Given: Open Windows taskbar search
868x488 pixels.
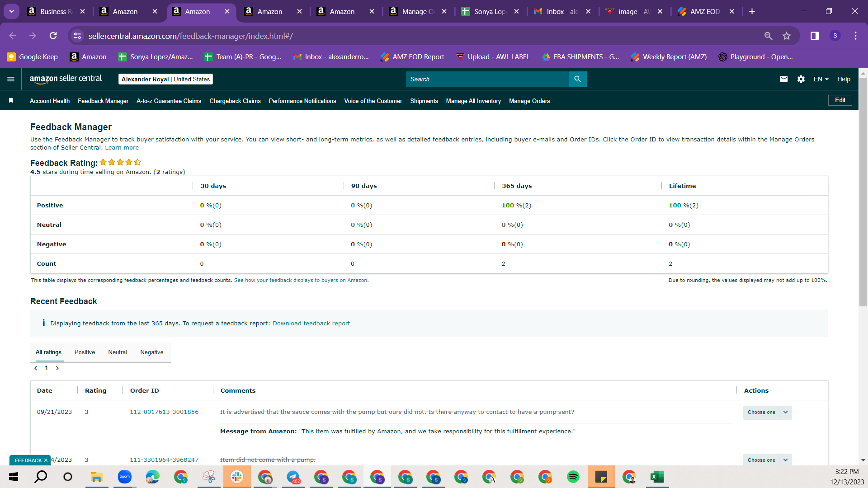Looking at the screenshot, I should (x=41, y=477).
